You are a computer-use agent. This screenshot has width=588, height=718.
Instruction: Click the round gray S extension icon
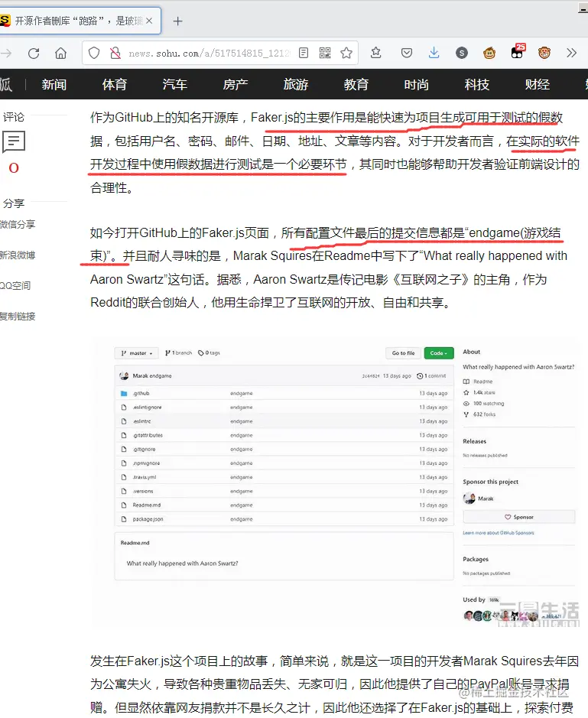coord(462,53)
